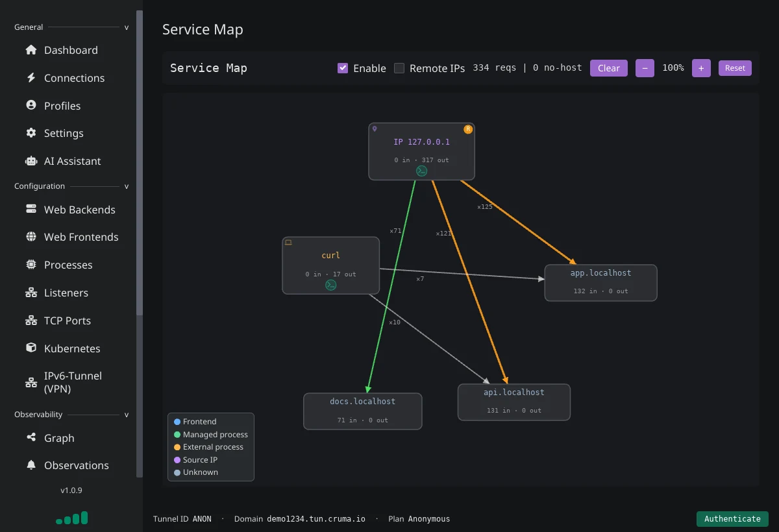Viewport: 779px width, 532px height.
Task: Click the Web Backends server icon
Action: [31, 209]
